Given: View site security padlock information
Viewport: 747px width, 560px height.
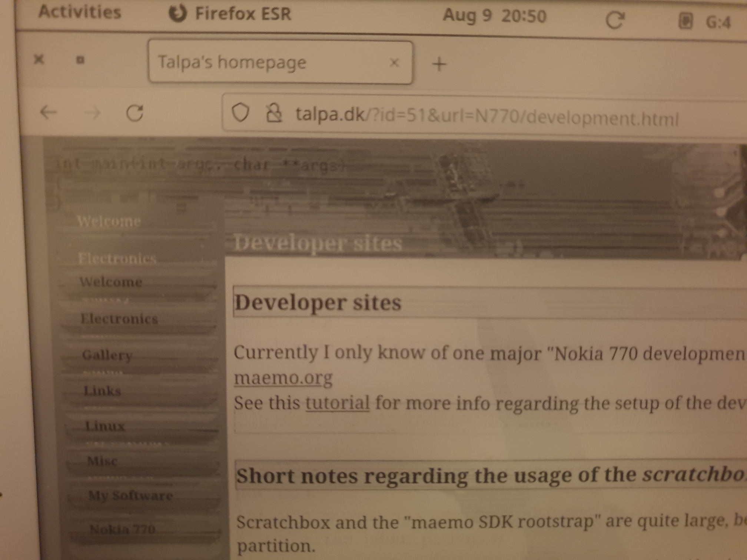Looking at the screenshot, I should (274, 113).
